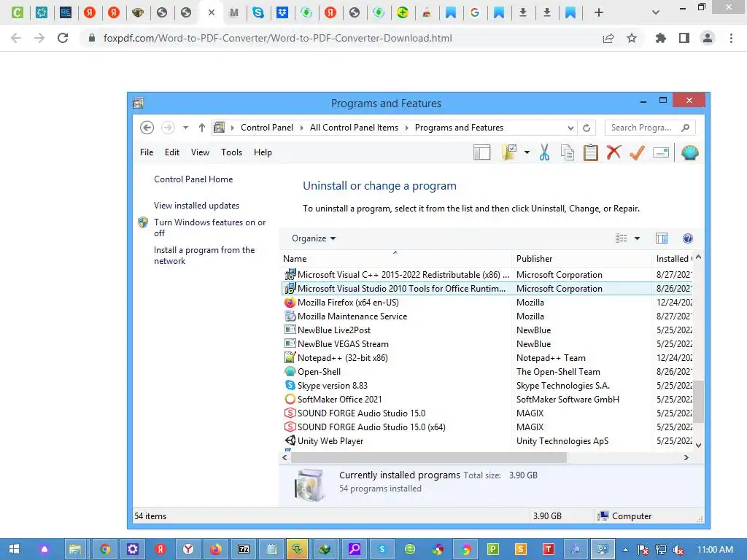This screenshot has height=560, width=747.
Task: Click the Copy toolbar icon
Action: (568, 152)
